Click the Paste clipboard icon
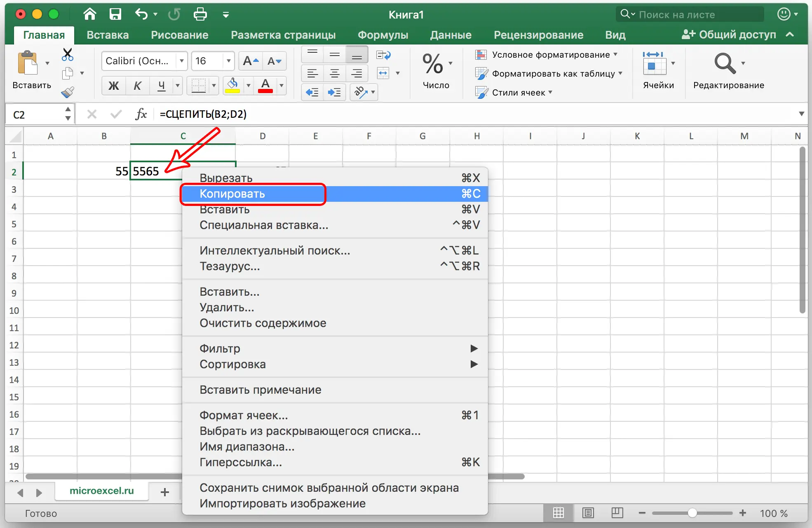Image resolution: width=812 pixels, height=528 pixels. pos(28,63)
